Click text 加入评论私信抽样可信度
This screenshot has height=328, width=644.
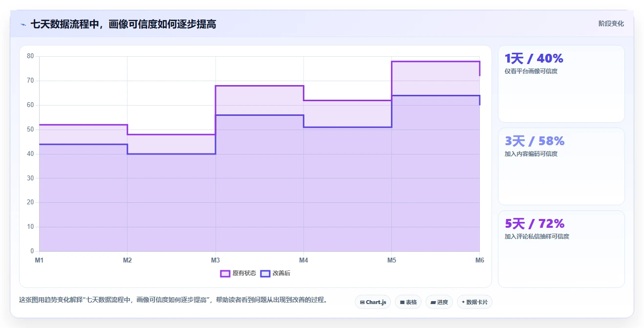[x=537, y=237]
